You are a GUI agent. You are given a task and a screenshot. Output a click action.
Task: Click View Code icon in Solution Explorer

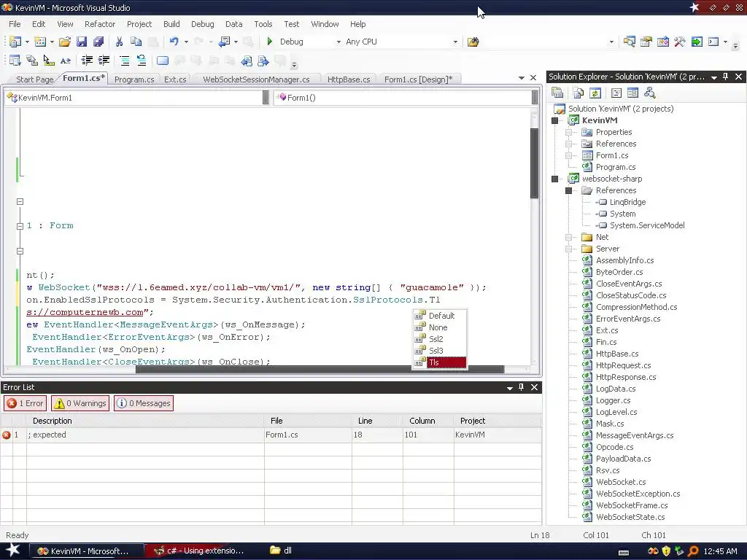point(616,93)
